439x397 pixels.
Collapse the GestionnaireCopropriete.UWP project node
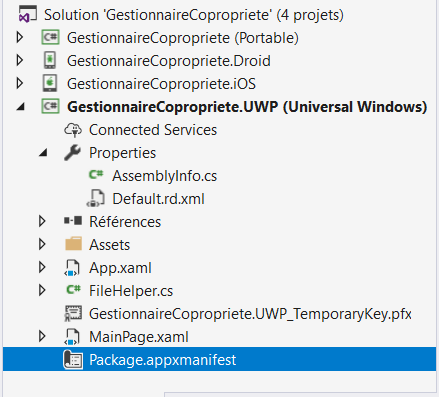tap(21, 107)
